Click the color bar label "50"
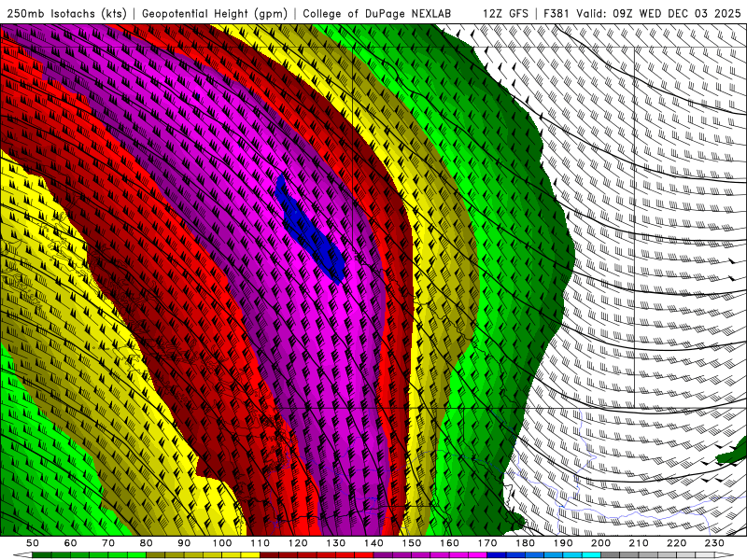 [x=33, y=543]
